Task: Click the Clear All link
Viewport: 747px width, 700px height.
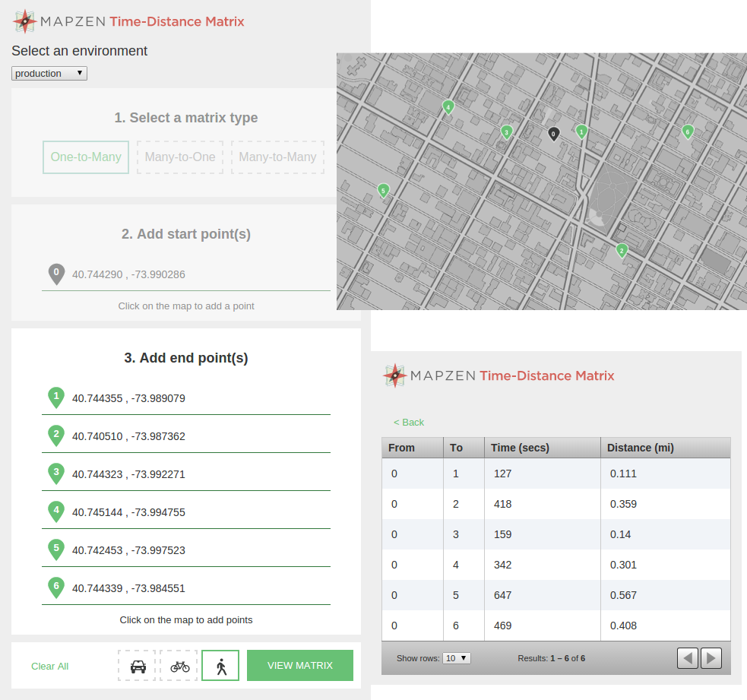Action: click(x=49, y=666)
